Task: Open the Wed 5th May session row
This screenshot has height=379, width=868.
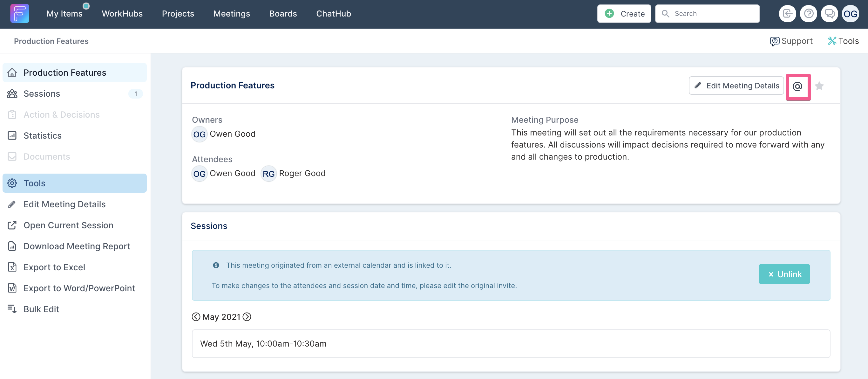Action: [511, 344]
